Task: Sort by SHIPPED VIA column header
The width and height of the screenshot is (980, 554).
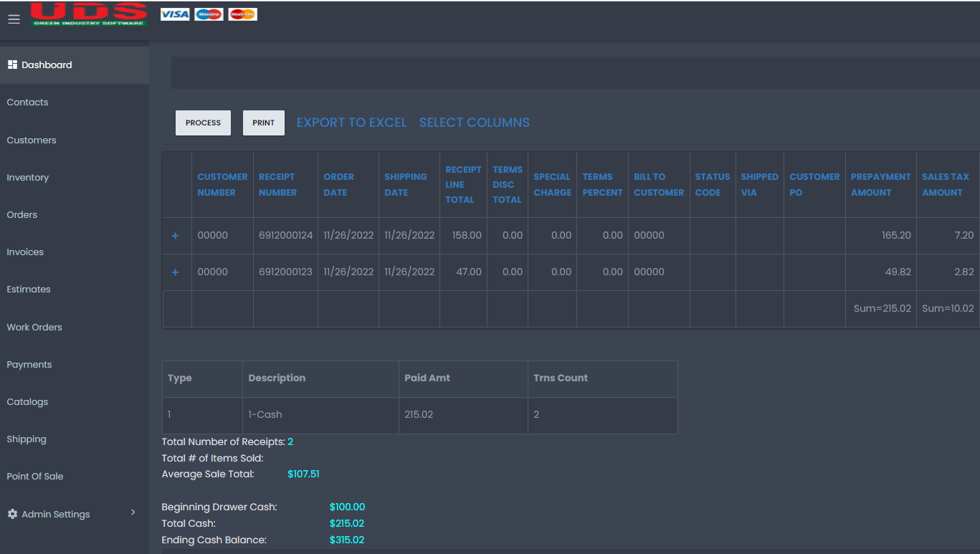Action: 759,184
